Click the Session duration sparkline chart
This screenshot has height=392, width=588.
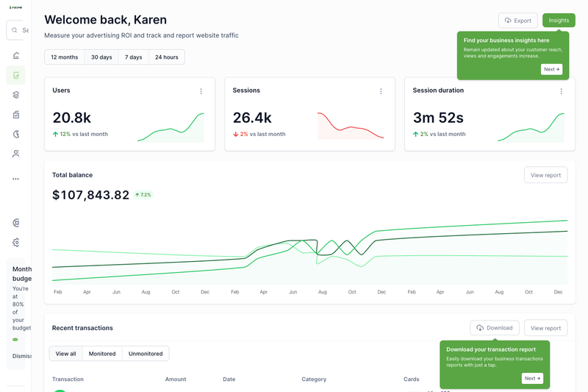tap(531, 127)
